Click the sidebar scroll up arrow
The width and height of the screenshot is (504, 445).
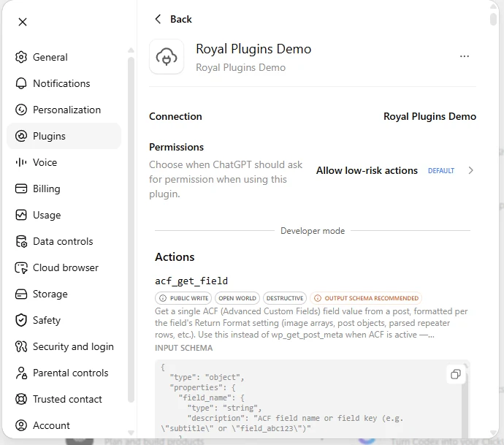[131, 50]
